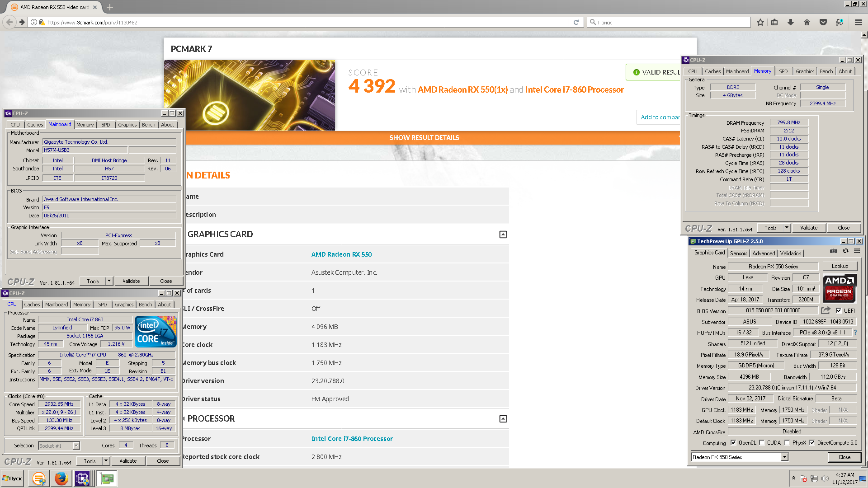The image size is (868, 488).
Task: Click Validate in CPU-Z Mainboard window
Action: (131, 281)
